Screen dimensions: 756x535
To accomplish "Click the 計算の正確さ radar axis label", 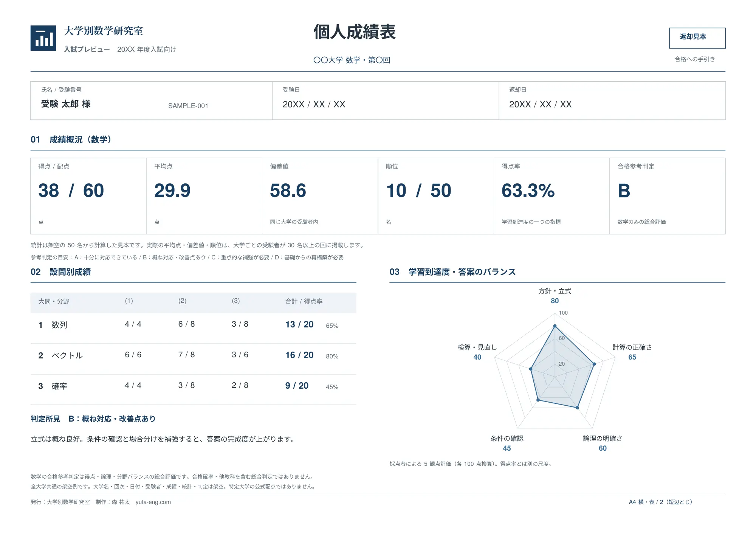I will tap(632, 347).
